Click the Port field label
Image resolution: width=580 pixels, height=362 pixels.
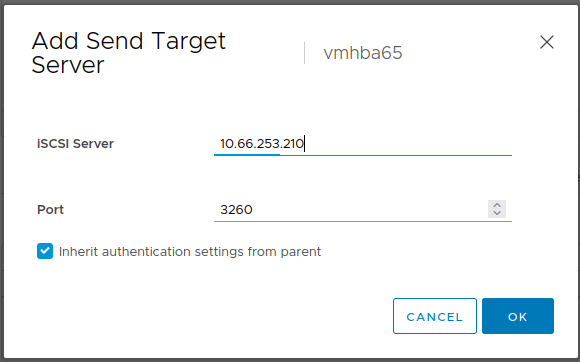click(50, 210)
